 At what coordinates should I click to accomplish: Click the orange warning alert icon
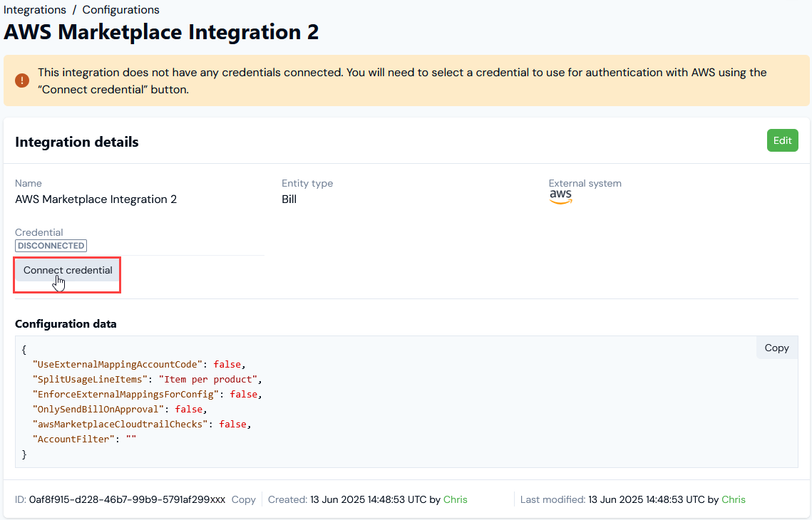tap(22, 80)
